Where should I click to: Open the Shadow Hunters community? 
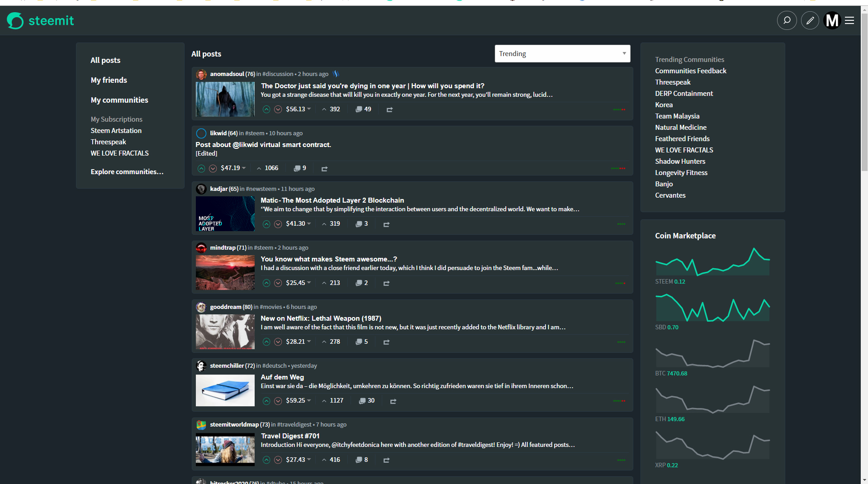pyautogui.click(x=680, y=161)
